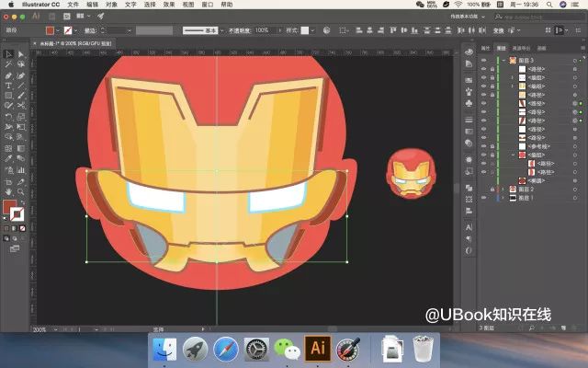Click the opacity 100% input field
This screenshot has height=368, width=588.
click(266, 30)
